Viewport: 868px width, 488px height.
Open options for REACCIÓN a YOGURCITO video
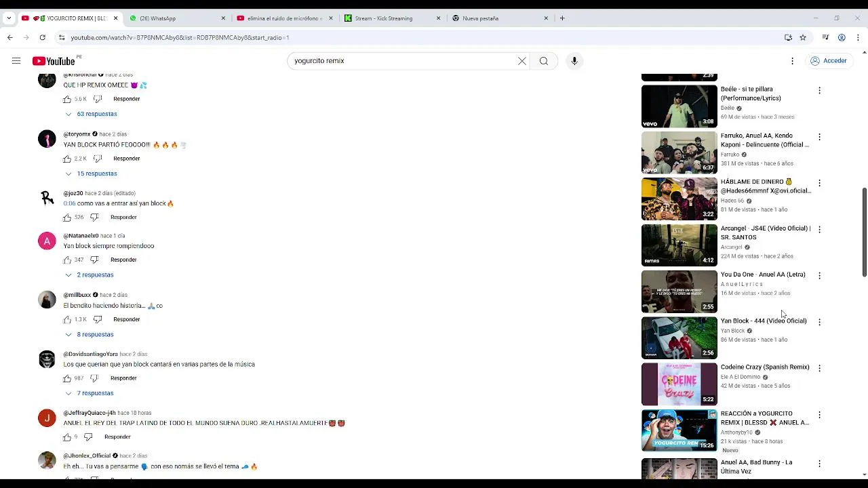[x=819, y=415]
